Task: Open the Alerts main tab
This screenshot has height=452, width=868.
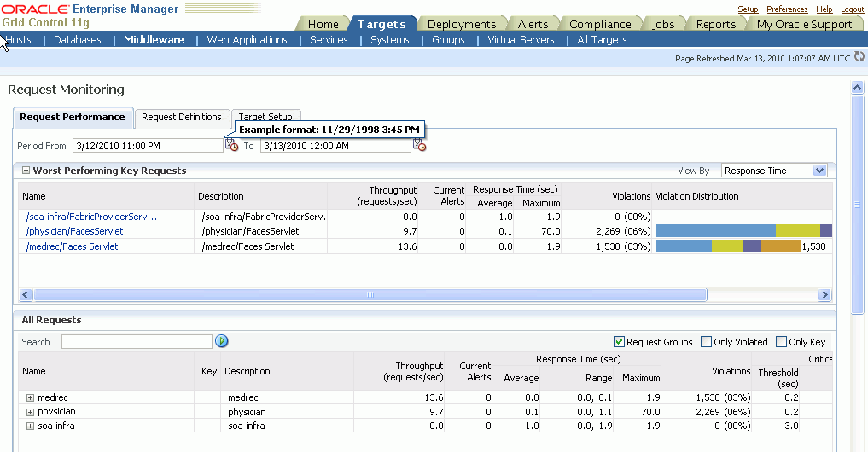Action: coord(533,24)
